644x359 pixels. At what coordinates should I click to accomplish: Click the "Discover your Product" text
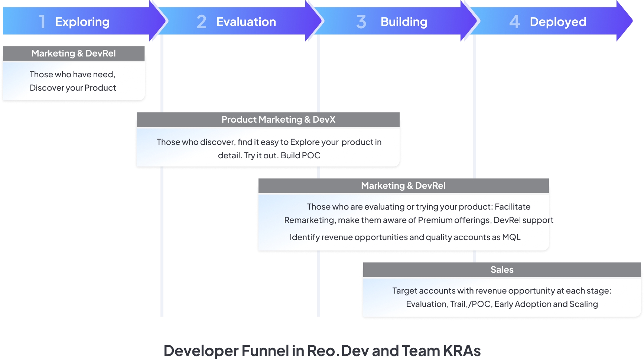73,88
